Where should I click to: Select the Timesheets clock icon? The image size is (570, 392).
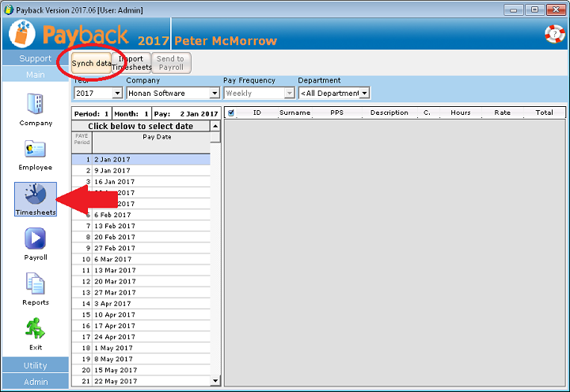tap(35, 194)
